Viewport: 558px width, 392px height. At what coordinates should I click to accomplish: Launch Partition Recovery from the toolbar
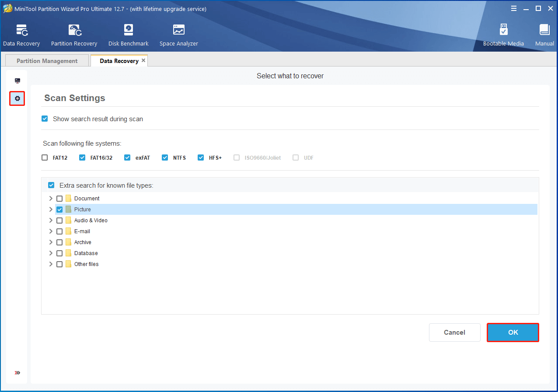coord(74,35)
